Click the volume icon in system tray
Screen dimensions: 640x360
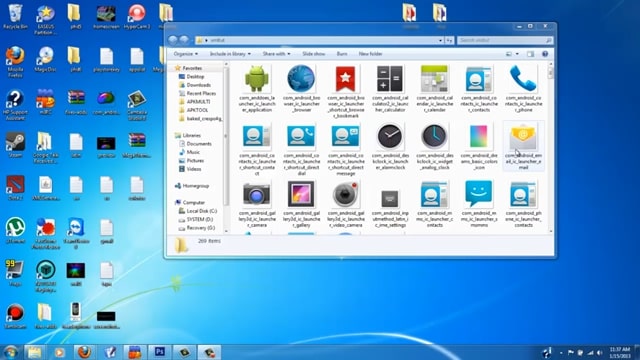click(600, 353)
